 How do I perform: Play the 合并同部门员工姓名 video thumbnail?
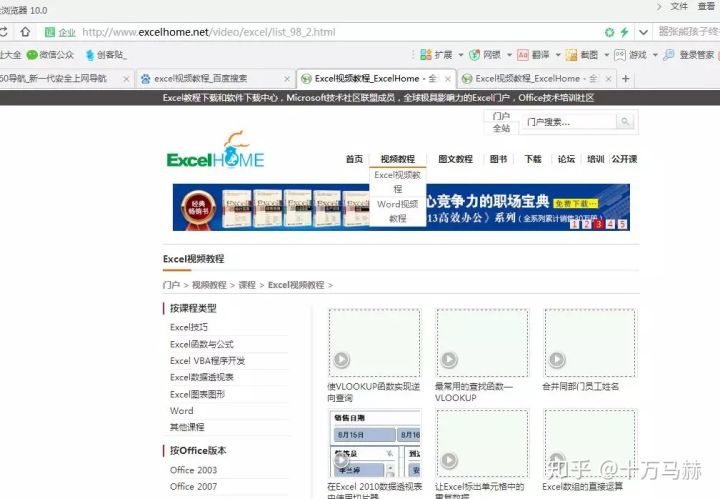point(590,343)
